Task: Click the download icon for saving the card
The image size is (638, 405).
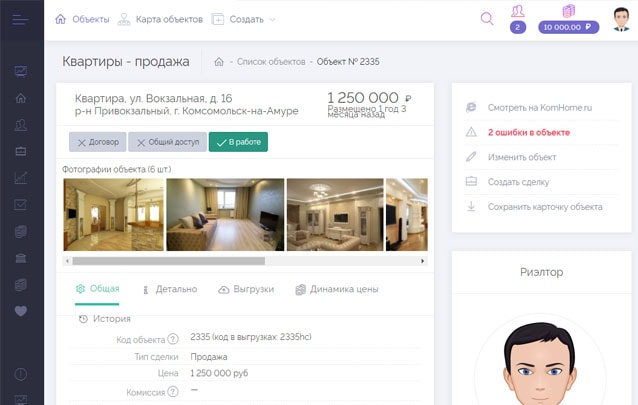Action: [471, 206]
